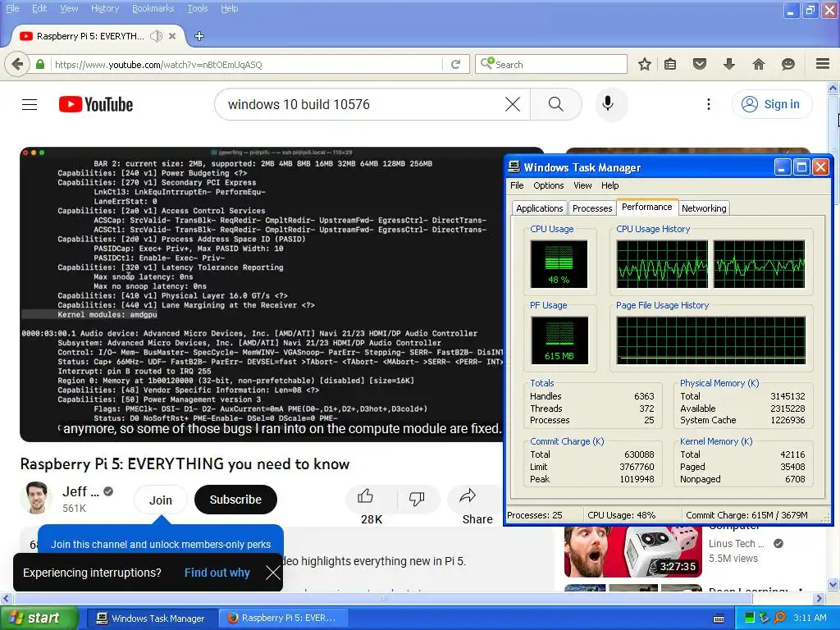Go back with the browser back arrow
Screen dimensions: 840x630
[17, 64]
